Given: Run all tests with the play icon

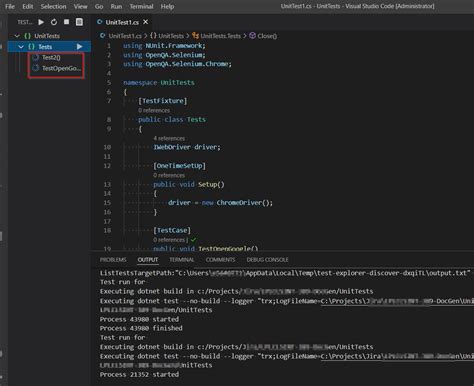Looking at the screenshot, I should [41, 22].
